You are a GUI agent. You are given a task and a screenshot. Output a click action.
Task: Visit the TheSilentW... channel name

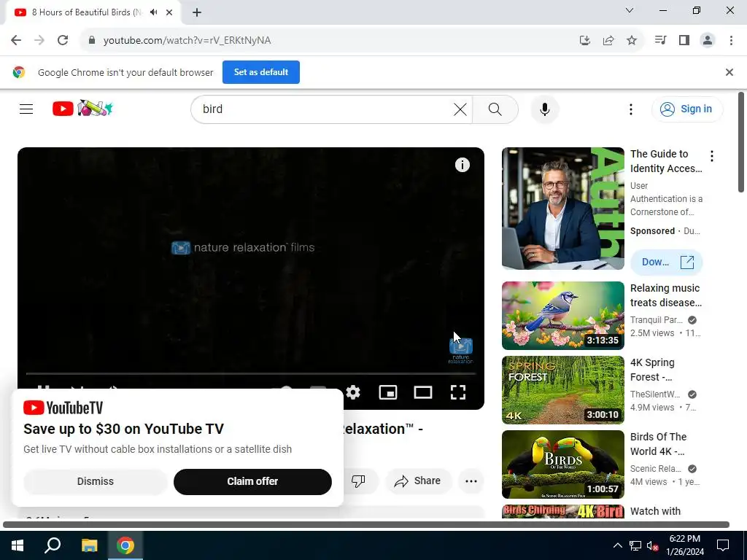655,394
